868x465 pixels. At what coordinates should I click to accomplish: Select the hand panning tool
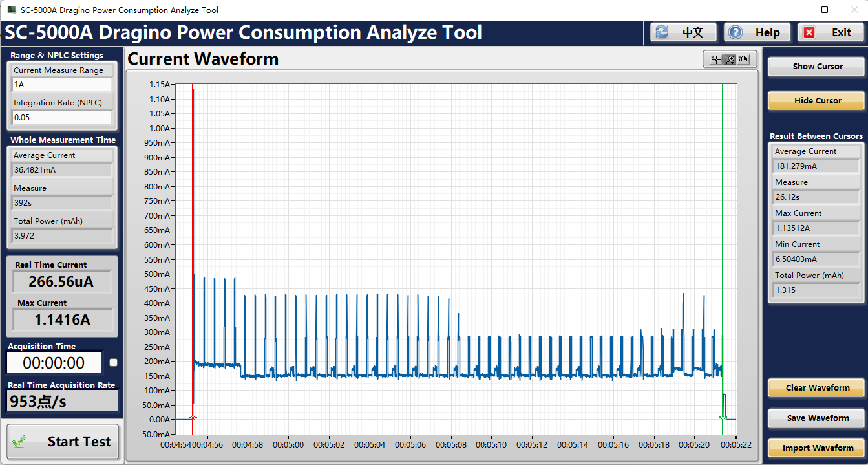[x=744, y=59]
